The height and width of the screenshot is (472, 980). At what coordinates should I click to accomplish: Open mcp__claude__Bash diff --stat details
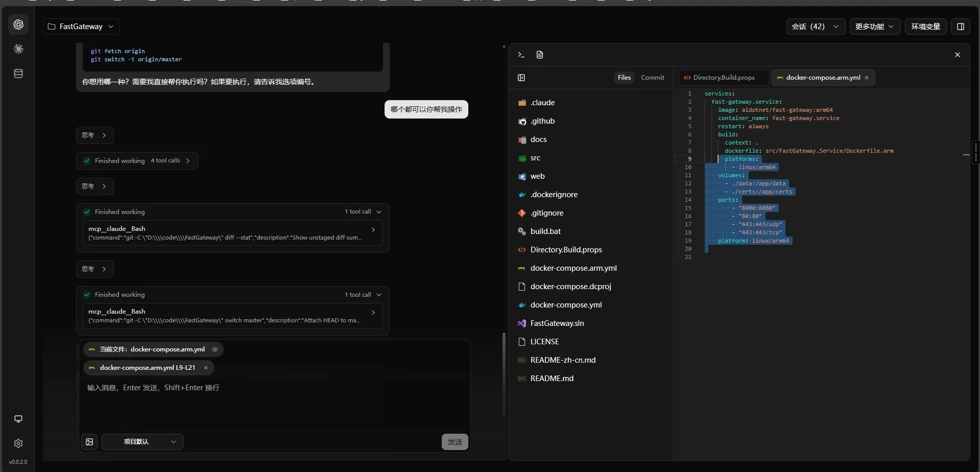point(232,233)
